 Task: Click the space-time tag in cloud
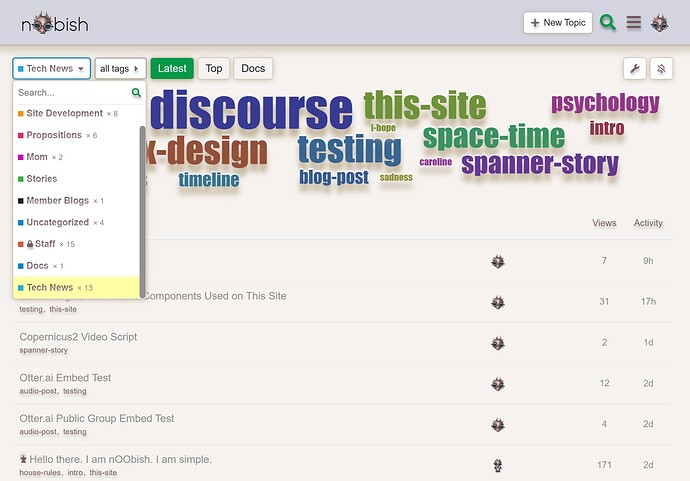(x=494, y=136)
